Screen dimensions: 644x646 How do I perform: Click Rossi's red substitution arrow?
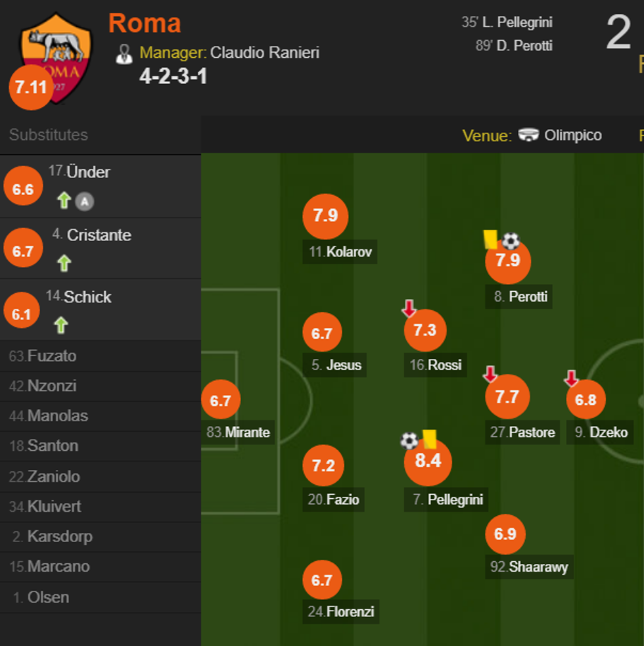click(409, 308)
